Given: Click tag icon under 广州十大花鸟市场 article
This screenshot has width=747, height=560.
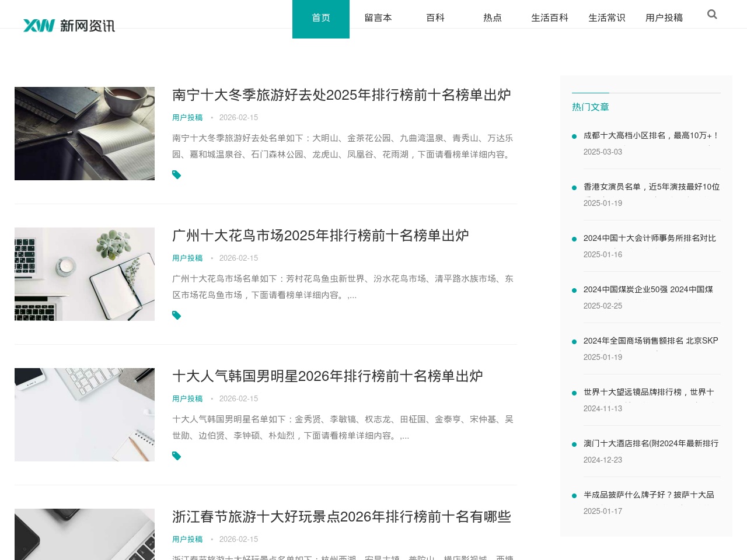Looking at the screenshot, I should click(177, 316).
